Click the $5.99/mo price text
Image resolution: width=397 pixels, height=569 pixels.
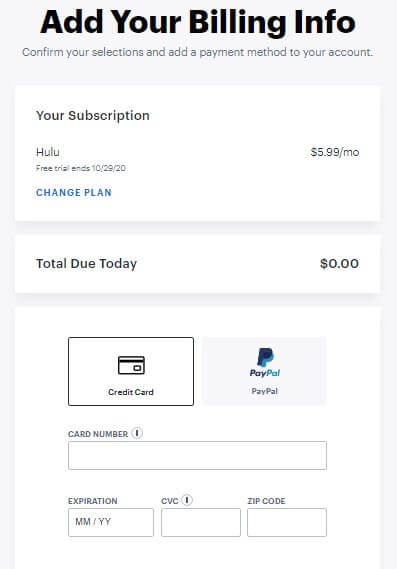pyautogui.click(x=335, y=152)
